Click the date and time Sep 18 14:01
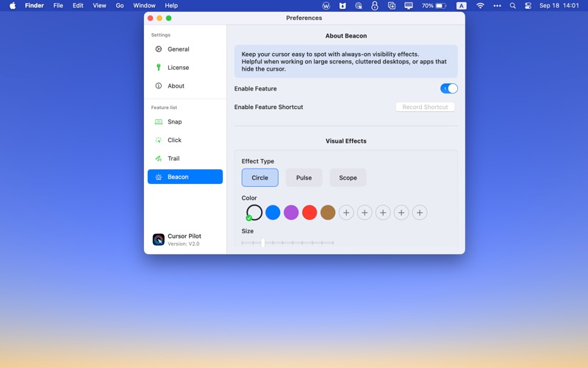This screenshot has height=368, width=588. [559, 6]
